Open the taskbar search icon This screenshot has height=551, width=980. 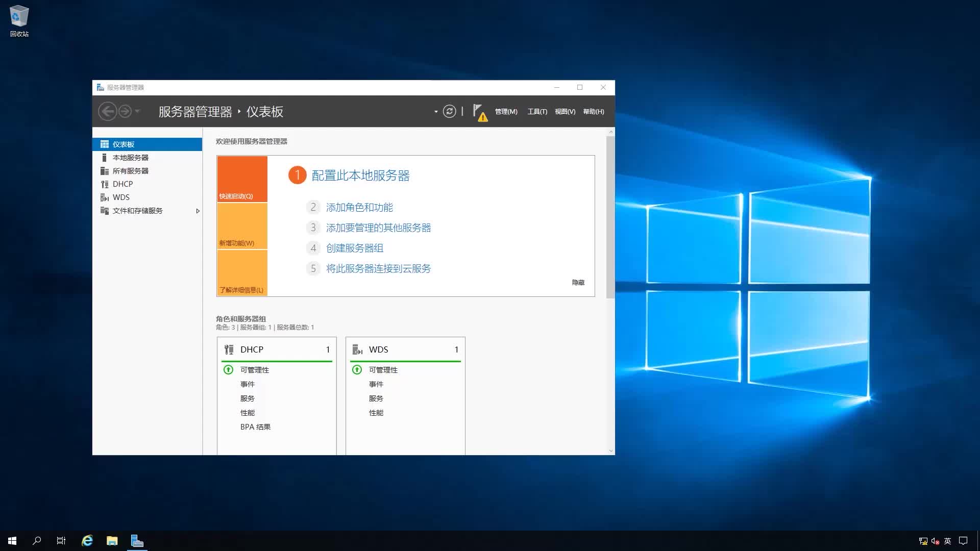click(x=35, y=540)
